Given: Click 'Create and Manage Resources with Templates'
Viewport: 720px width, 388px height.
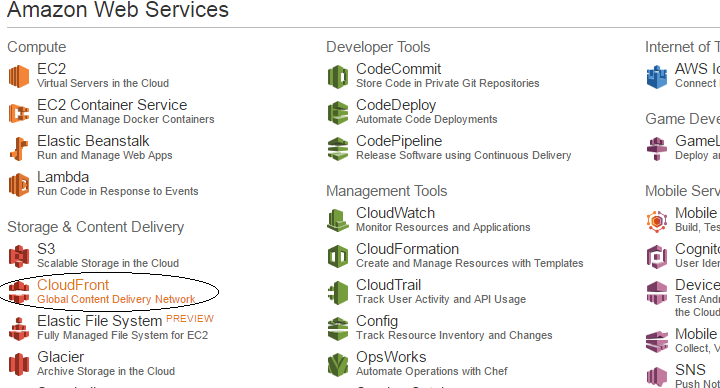Looking at the screenshot, I should pyautogui.click(x=470, y=263).
